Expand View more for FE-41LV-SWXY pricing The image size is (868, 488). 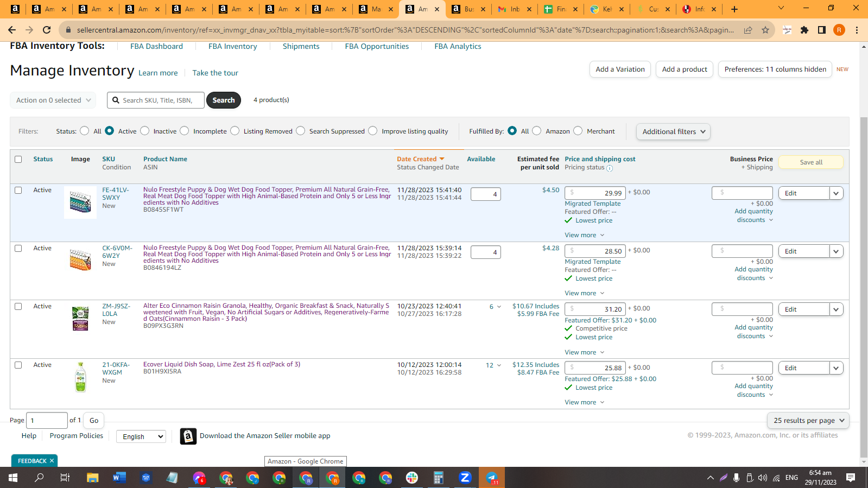[x=584, y=235]
